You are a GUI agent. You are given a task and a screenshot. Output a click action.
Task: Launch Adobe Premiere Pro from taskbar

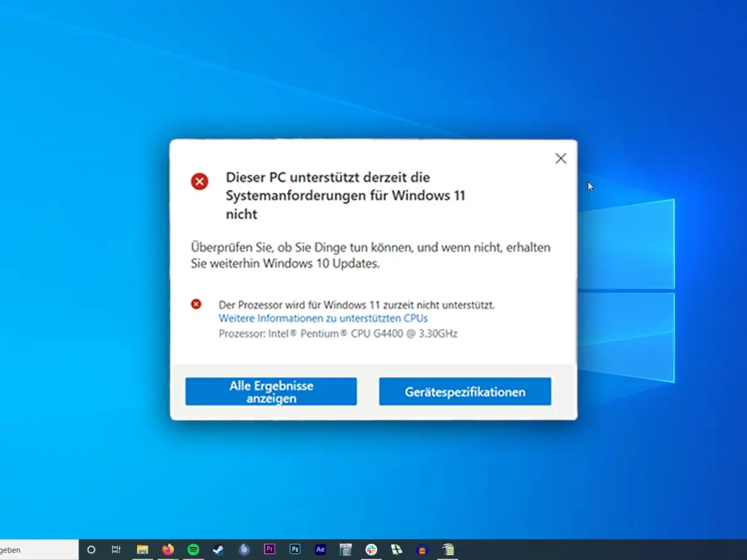coord(270,549)
